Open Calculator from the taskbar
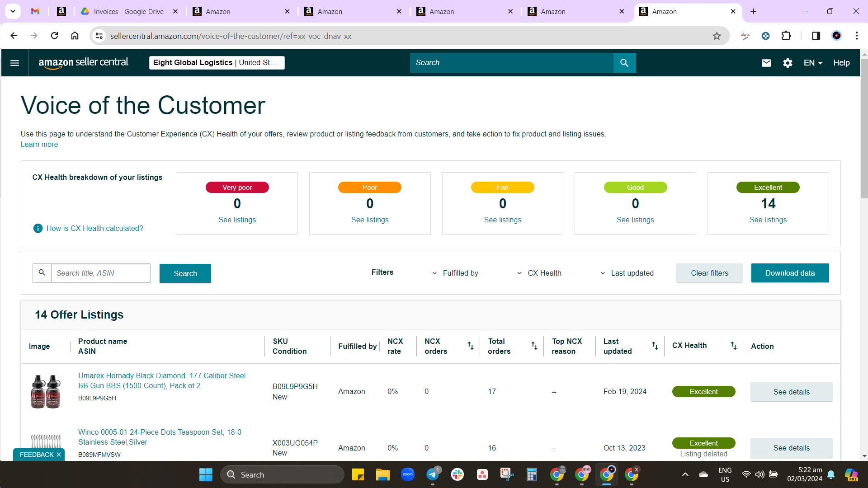The image size is (868, 488). point(532,474)
